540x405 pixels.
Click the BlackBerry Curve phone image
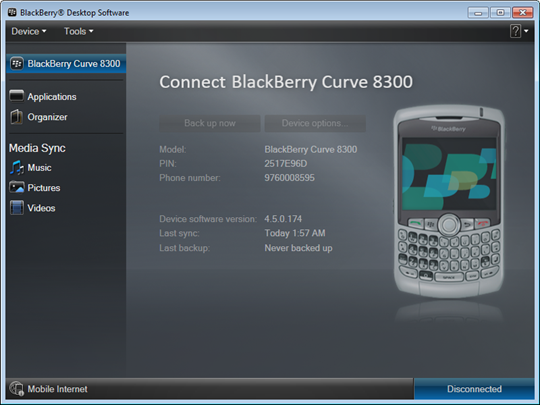[x=449, y=201]
